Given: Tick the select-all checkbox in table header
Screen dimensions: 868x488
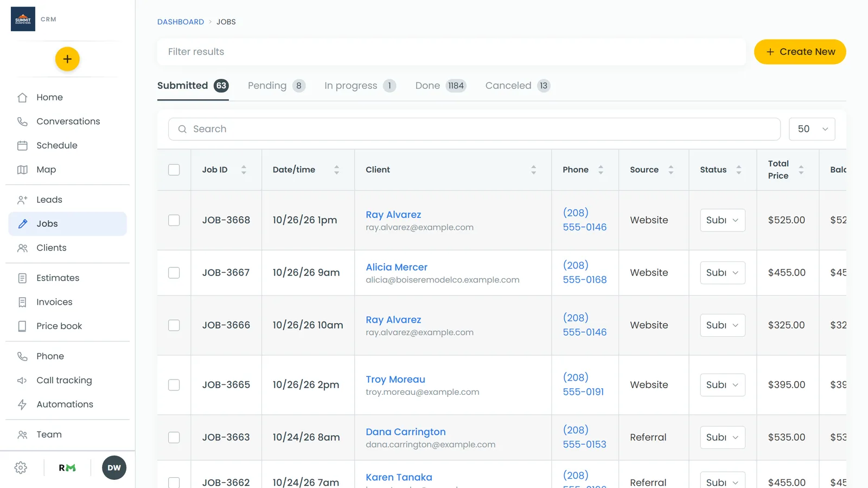Looking at the screenshot, I should pyautogui.click(x=174, y=170).
